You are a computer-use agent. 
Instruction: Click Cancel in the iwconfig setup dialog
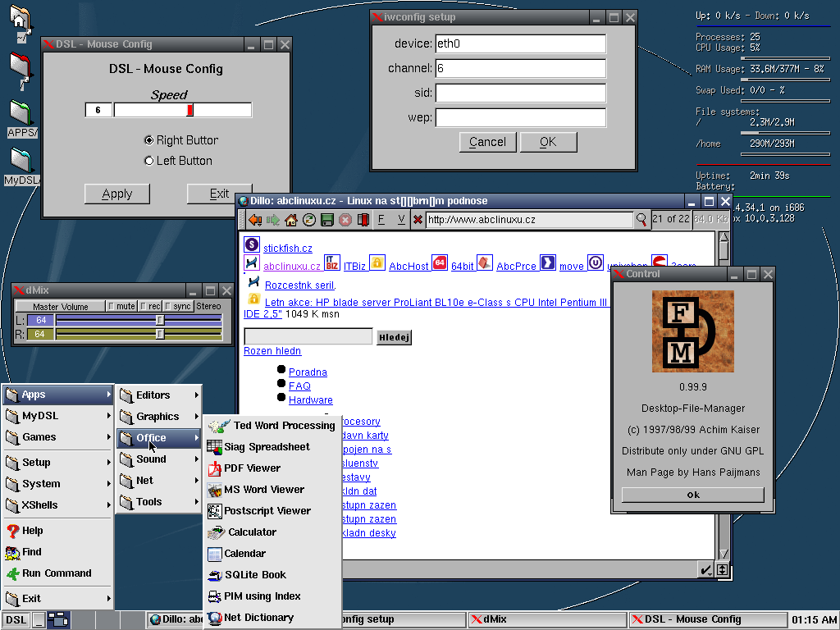tap(487, 142)
